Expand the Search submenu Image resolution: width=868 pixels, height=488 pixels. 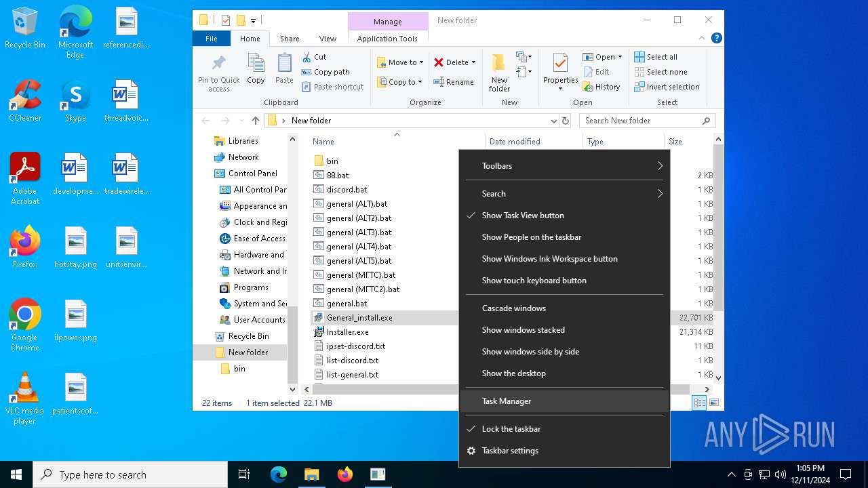(x=564, y=194)
